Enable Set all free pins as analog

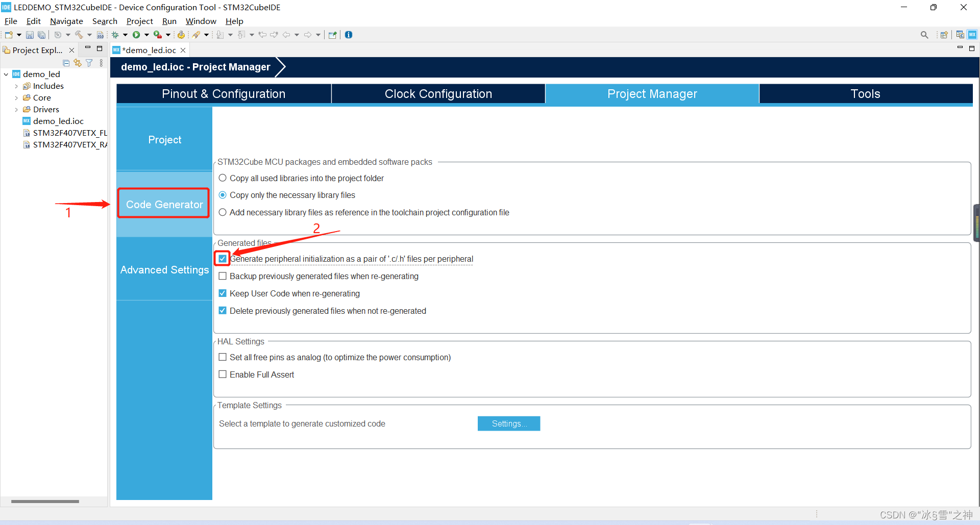223,357
